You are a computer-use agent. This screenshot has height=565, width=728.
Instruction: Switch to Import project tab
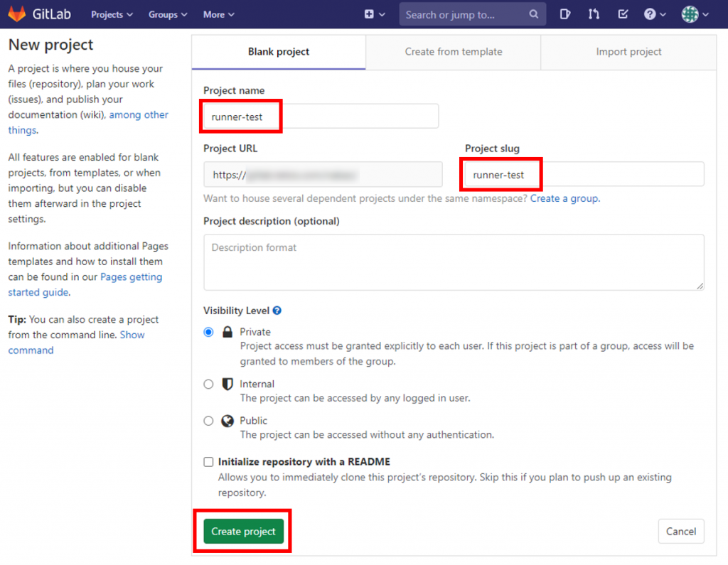point(628,52)
